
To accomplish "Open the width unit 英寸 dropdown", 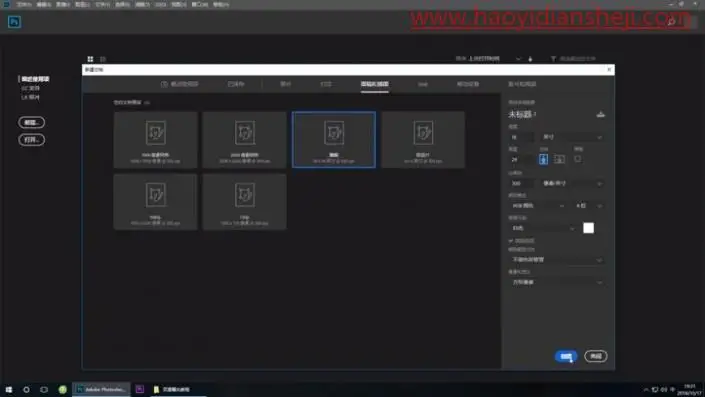I will click(x=571, y=137).
